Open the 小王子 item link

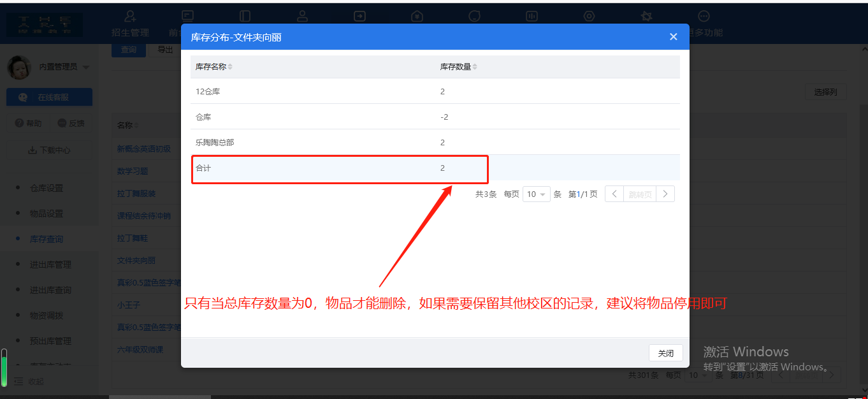point(129,305)
